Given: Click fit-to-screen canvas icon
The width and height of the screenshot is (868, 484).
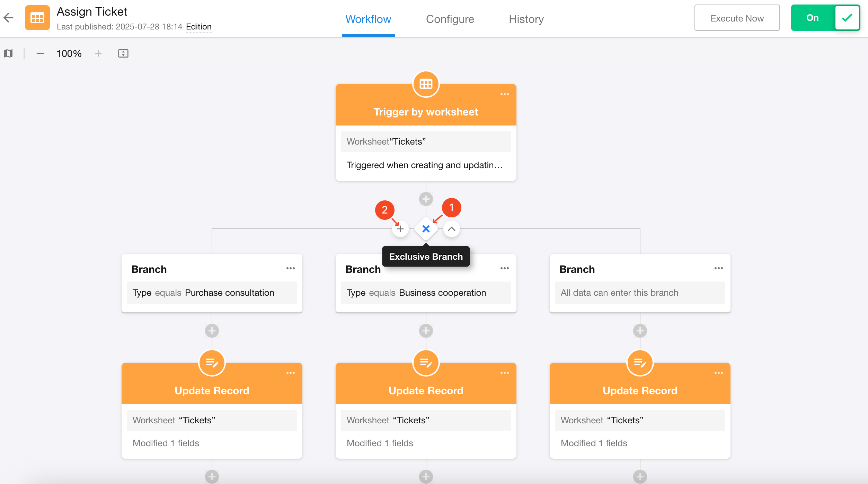Looking at the screenshot, I should 123,53.
